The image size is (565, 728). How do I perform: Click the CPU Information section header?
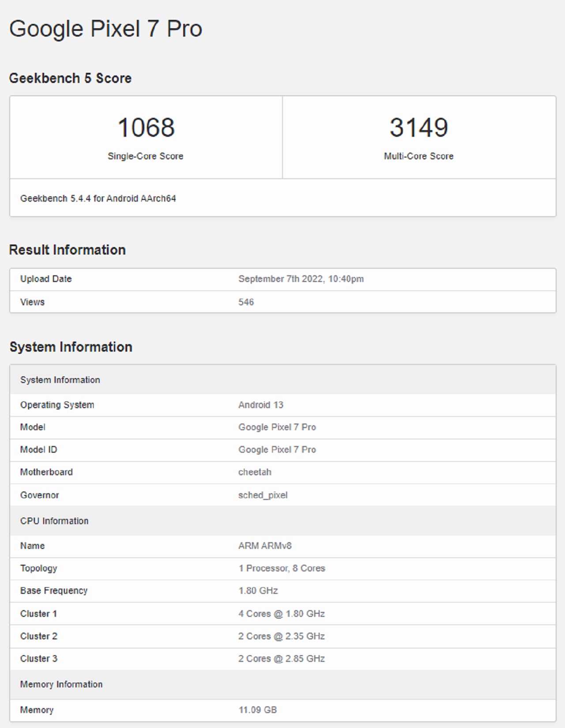click(54, 521)
